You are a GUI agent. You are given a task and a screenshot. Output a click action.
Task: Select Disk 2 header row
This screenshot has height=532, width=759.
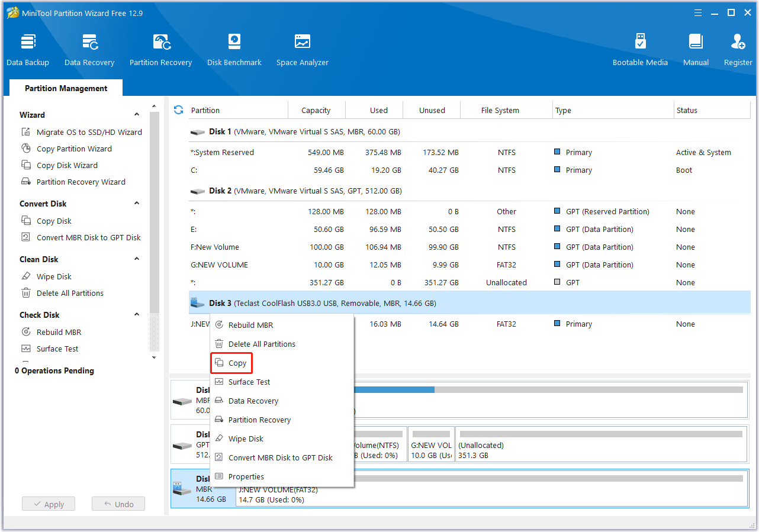point(469,191)
